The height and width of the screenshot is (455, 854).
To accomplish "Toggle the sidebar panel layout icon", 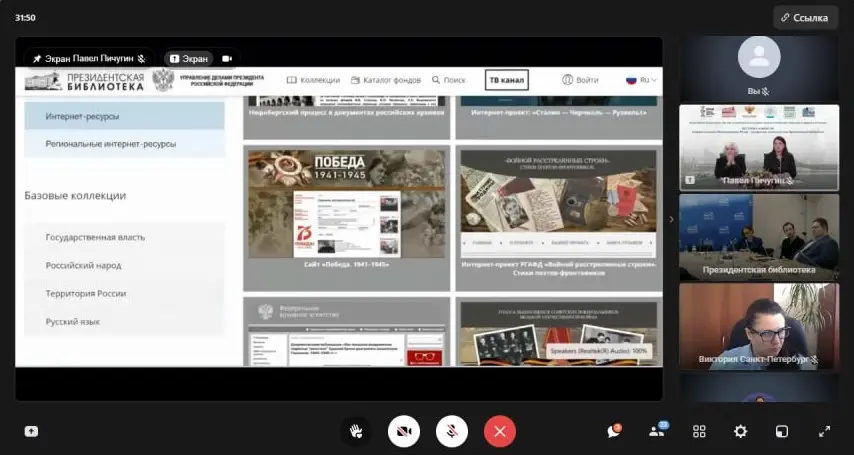I will pyautogui.click(x=781, y=431).
